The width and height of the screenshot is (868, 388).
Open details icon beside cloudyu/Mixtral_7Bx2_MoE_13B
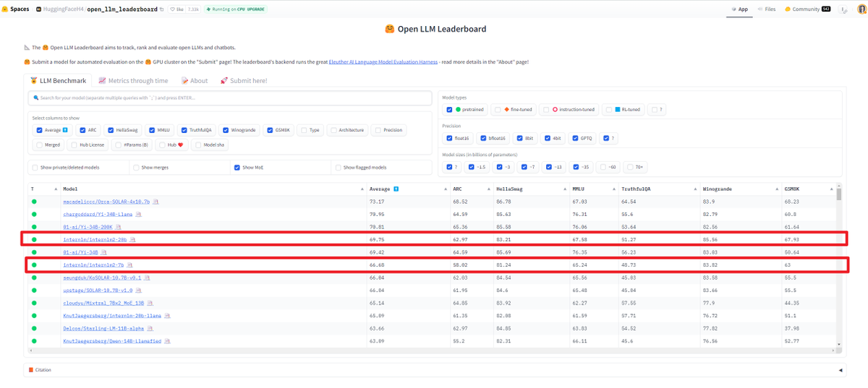(x=150, y=303)
